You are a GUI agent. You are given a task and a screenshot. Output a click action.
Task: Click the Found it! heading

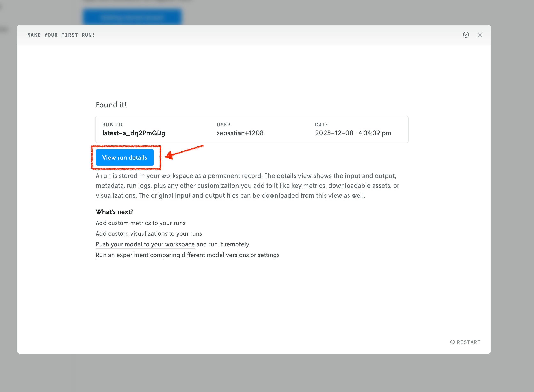pos(111,105)
